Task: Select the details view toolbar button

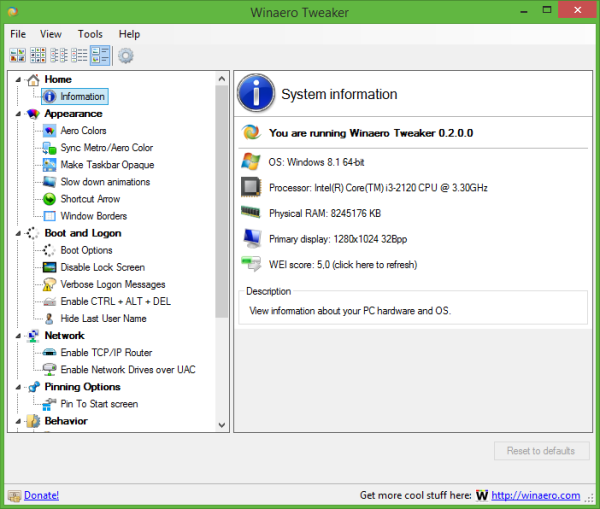Action: [x=79, y=55]
